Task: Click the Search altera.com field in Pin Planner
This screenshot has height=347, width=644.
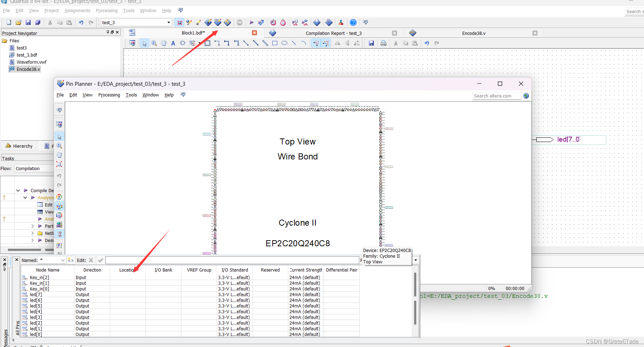Action: (497, 96)
